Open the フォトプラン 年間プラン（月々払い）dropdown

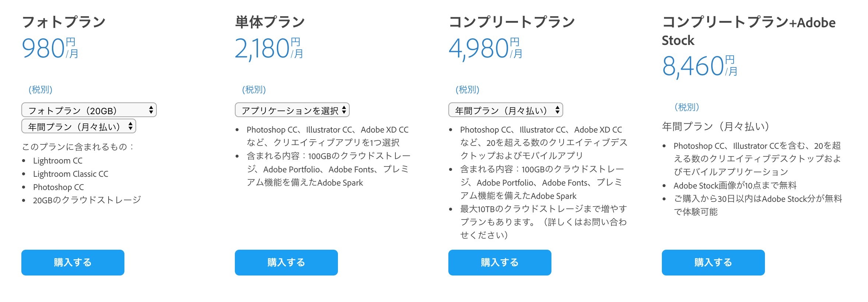(x=79, y=126)
